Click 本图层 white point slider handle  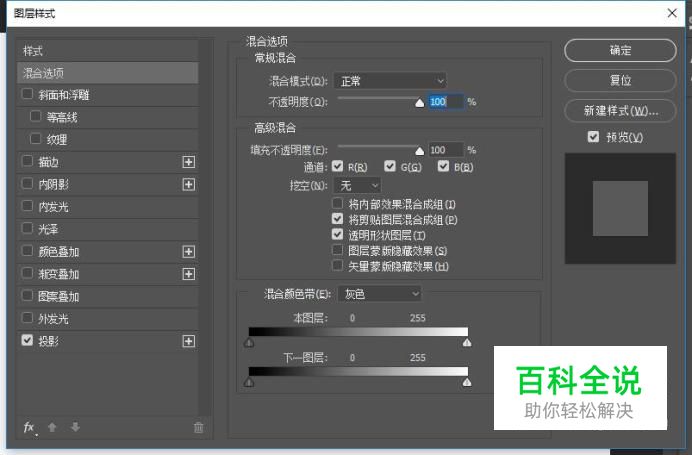pos(467,342)
